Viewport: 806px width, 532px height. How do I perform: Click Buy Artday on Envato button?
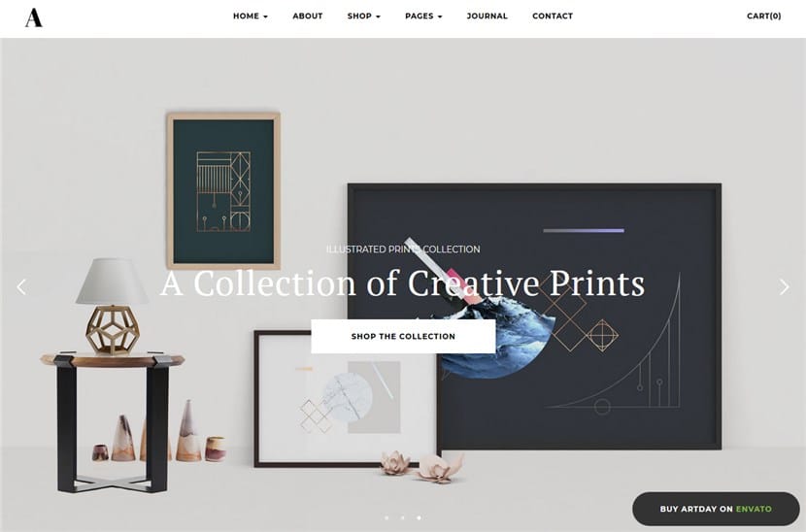[716, 509]
